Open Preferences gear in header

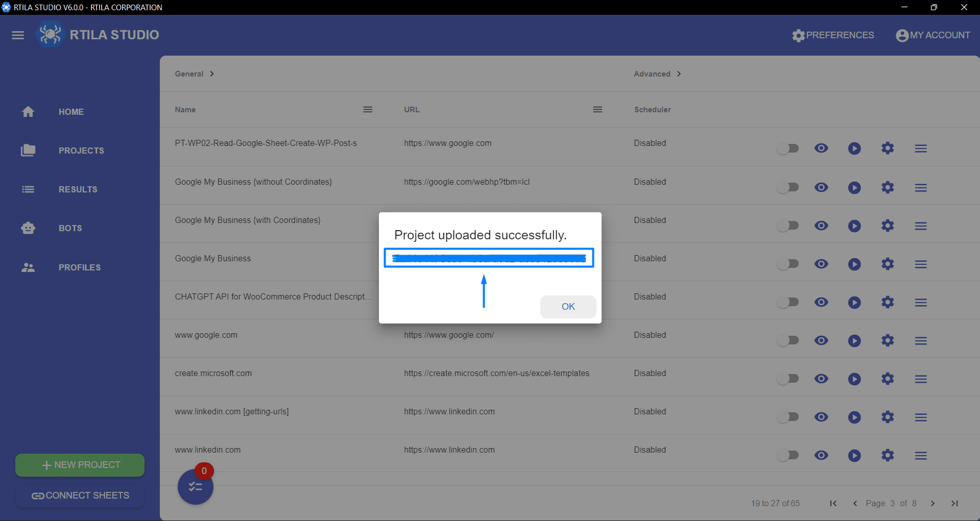coord(833,35)
